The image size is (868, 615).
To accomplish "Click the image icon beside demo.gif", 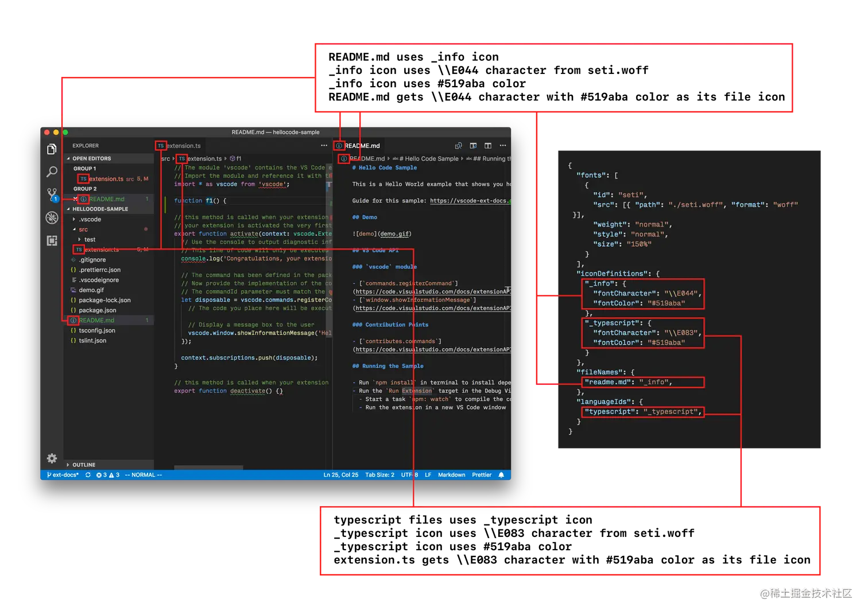I will (x=73, y=290).
